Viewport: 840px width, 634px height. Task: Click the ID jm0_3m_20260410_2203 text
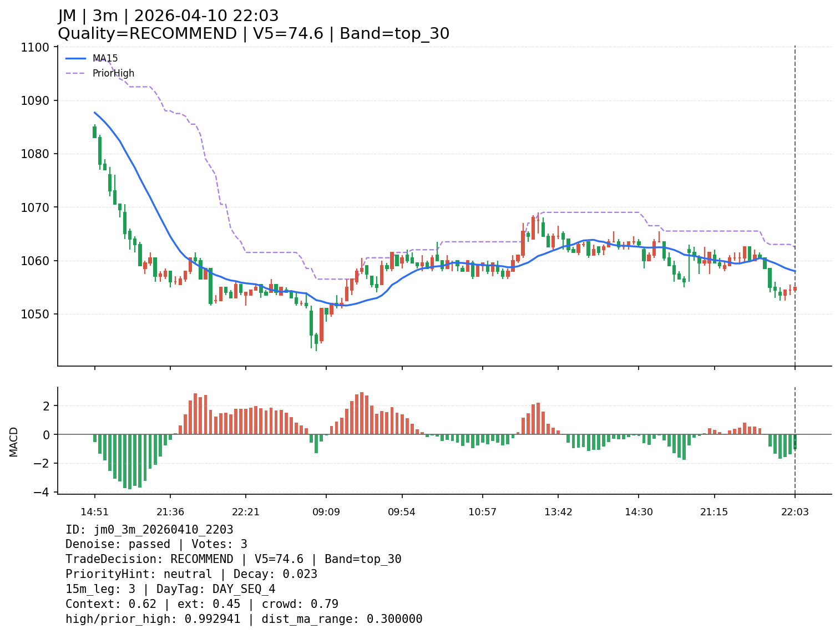point(149,530)
